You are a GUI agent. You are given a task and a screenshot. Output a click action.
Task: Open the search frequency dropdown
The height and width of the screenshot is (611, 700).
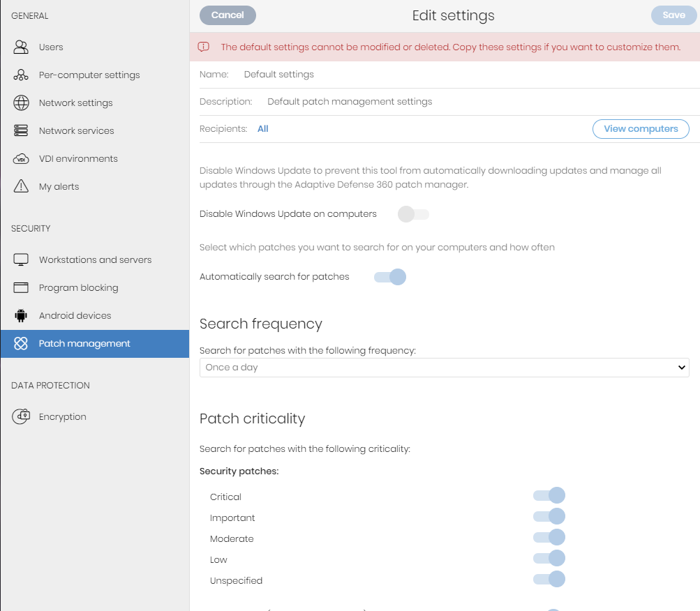(444, 368)
